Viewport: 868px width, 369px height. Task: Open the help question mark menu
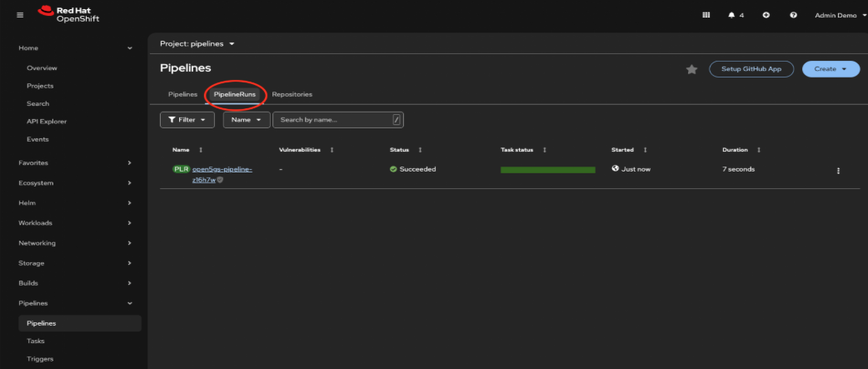coord(793,15)
